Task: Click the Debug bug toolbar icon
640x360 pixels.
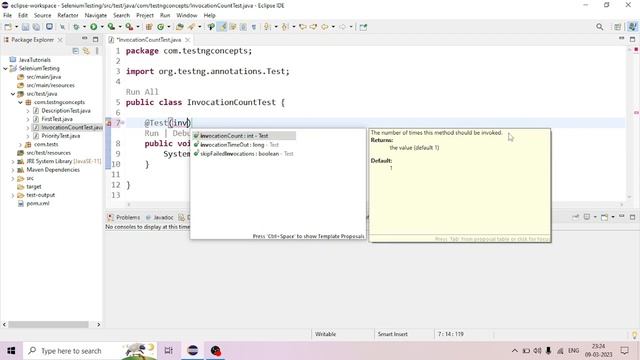Action: (76, 27)
